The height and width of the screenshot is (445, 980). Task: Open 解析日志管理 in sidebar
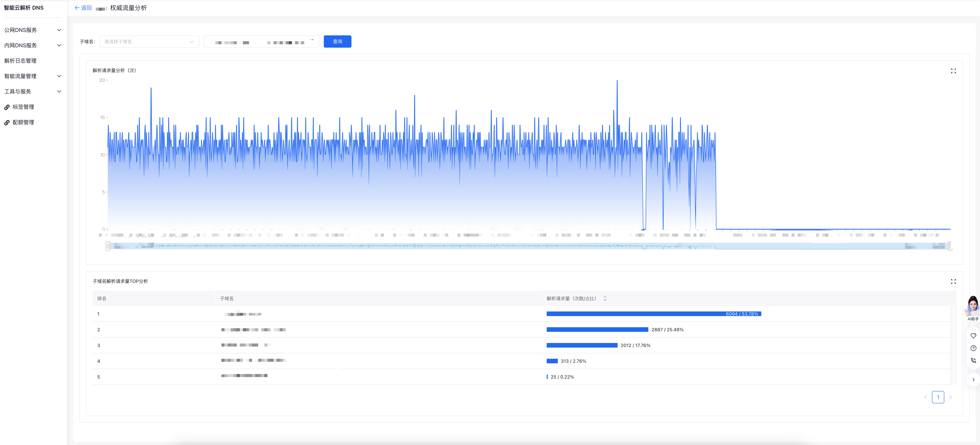pos(21,61)
